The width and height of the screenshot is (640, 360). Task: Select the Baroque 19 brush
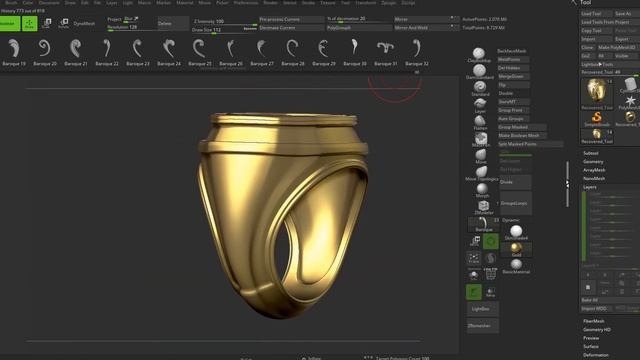pyautogui.click(x=14, y=51)
